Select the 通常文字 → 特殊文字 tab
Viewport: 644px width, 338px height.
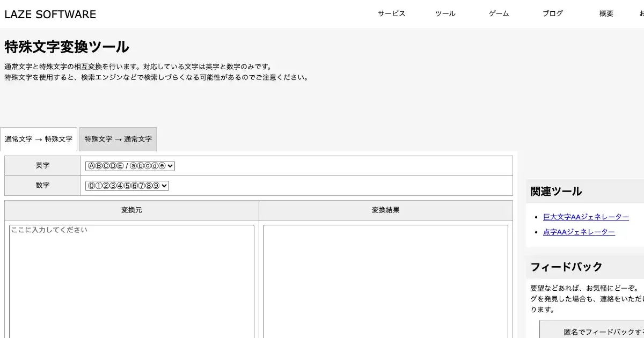click(x=39, y=139)
